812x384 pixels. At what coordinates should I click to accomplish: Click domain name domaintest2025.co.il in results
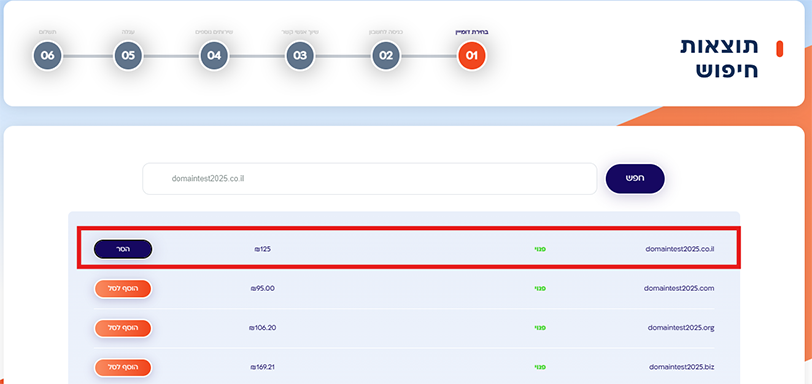coord(679,249)
